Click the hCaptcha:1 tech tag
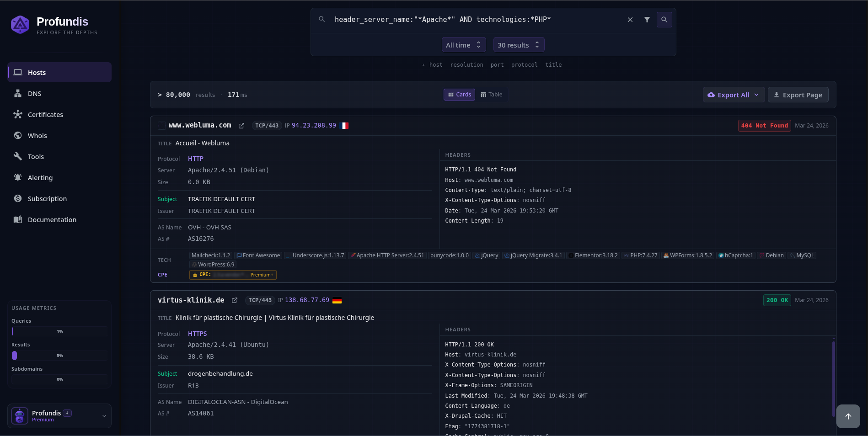 736,255
